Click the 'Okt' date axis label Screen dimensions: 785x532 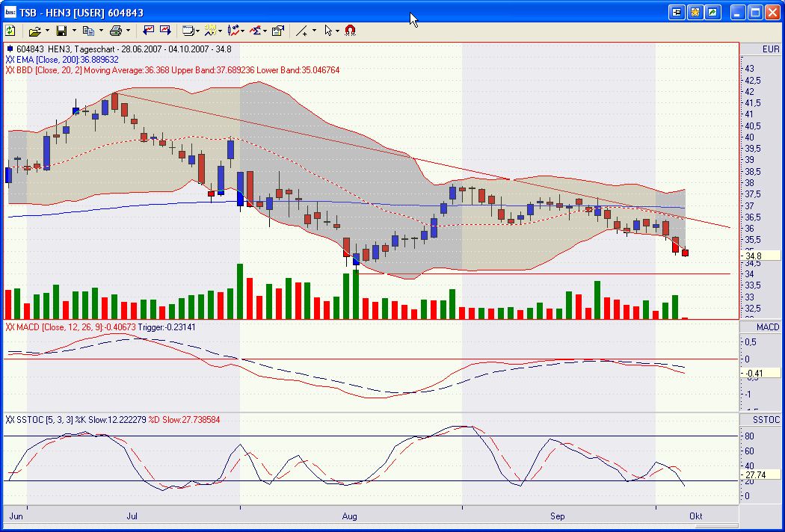coord(696,516)
